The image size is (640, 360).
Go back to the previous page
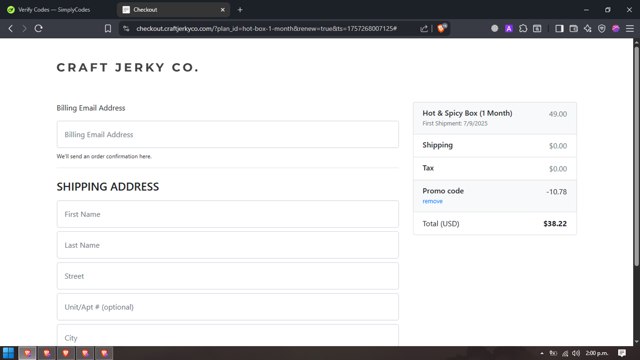coord(11,29)
